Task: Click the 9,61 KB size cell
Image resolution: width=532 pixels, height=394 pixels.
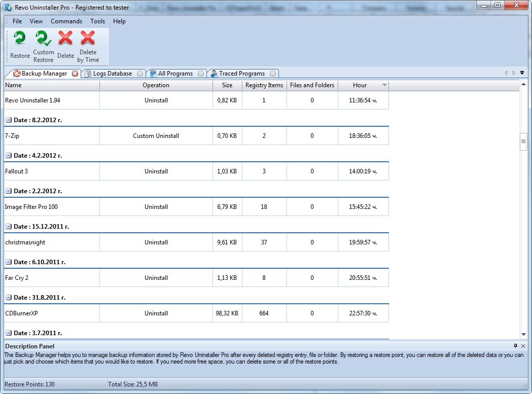Action: (x=227, y=242)
